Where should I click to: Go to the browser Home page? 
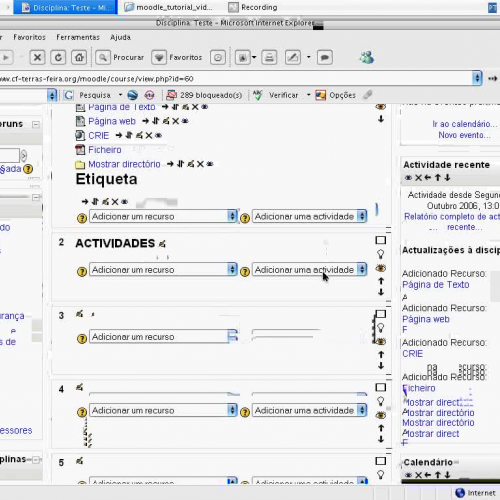[79, 58]
